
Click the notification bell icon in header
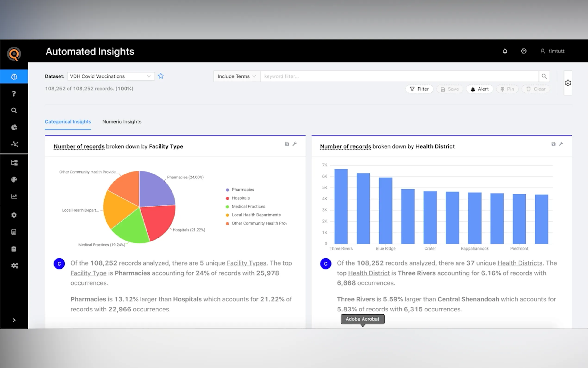click(x=505, y=51)
